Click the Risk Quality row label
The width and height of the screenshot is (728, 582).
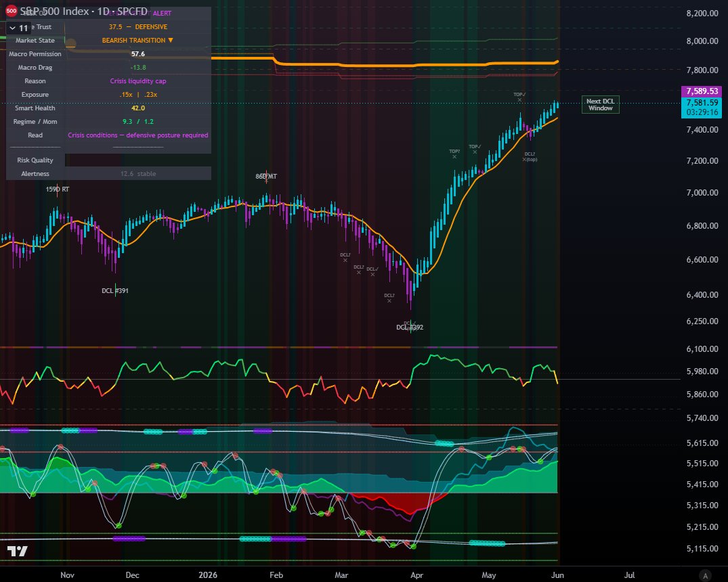pos(35,160)
